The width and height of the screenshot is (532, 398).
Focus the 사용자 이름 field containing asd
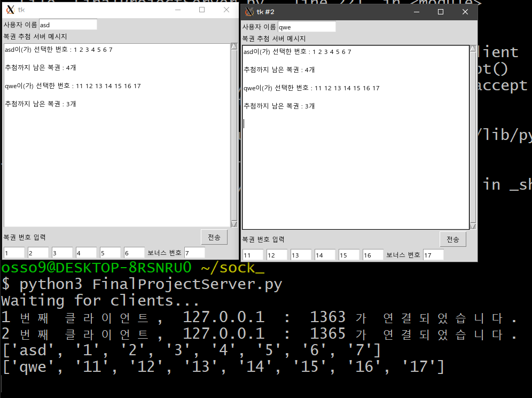tap(68, 25)
